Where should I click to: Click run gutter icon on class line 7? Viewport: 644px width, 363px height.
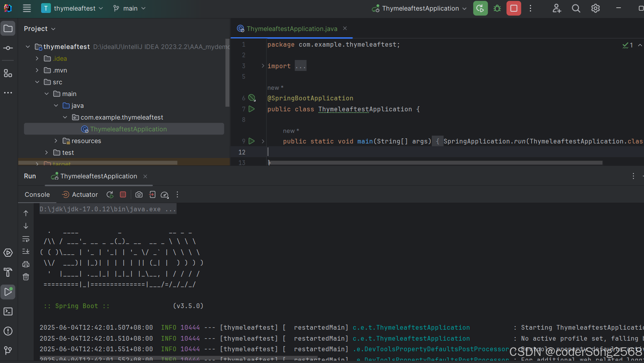coord(252,109)
